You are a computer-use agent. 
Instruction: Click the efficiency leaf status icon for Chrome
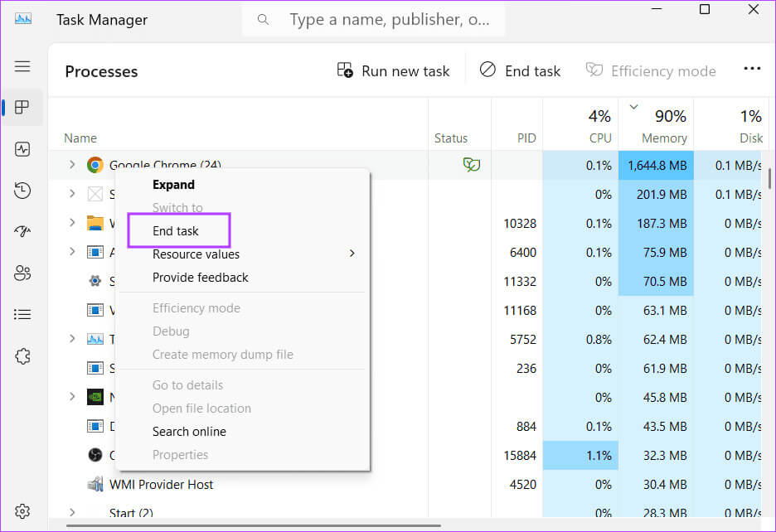click(x=471, y=164)
